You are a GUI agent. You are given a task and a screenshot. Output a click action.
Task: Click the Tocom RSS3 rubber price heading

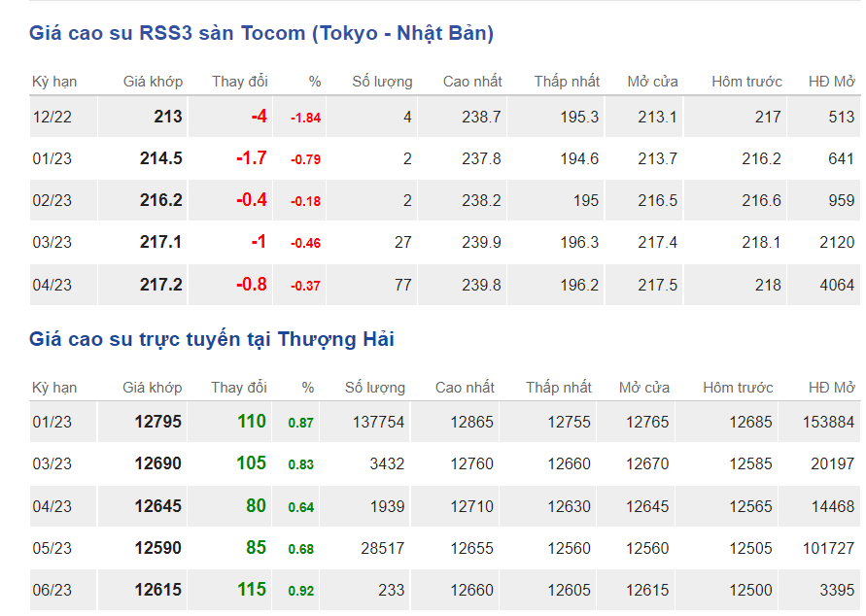pos(261,33)
